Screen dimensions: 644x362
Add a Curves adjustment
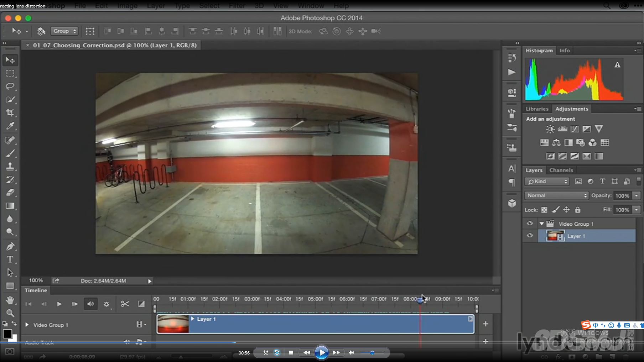click(x=575, y=129)
